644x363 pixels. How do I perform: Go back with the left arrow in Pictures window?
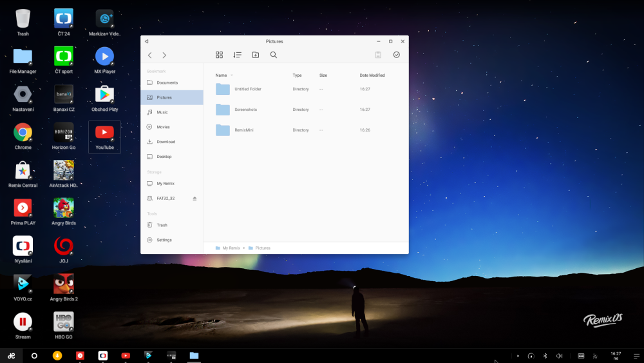[150, 55]
